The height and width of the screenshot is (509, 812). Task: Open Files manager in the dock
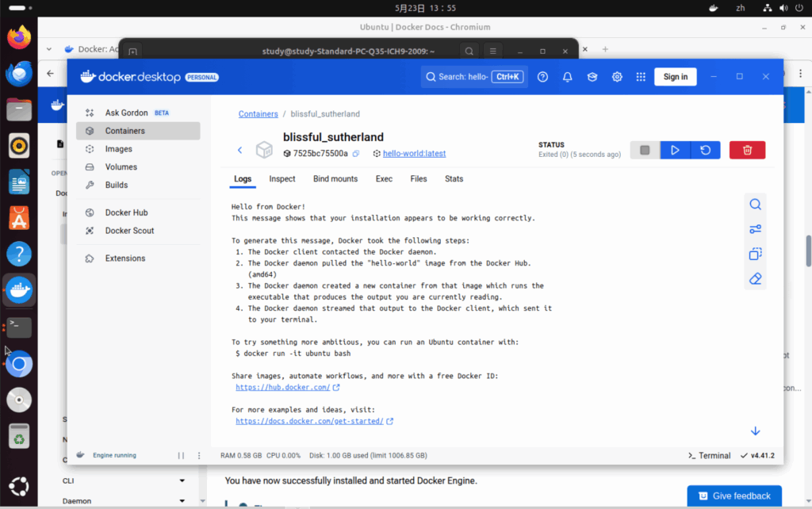click(19, 109)
